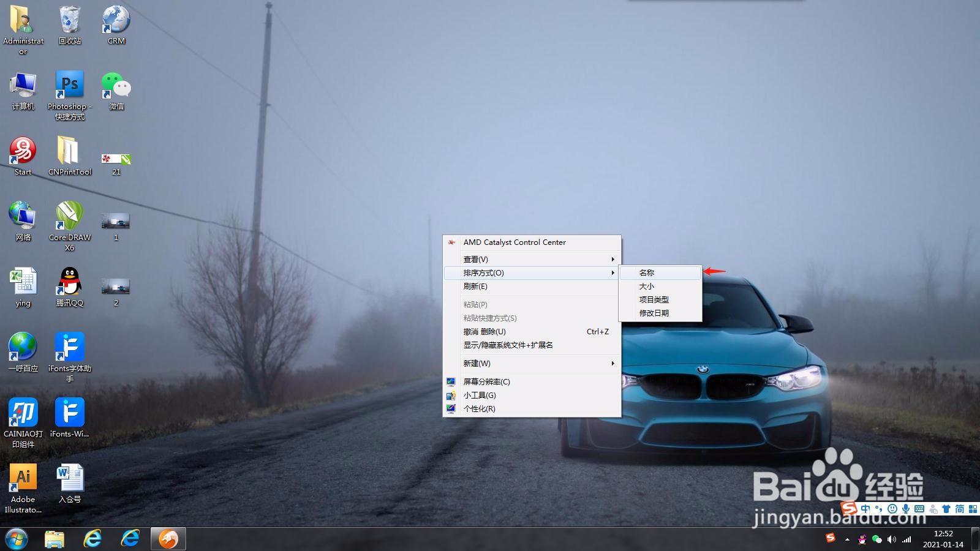The width and height of the screenshot is (980, 551).
Task: Select the image thumbnail named 2
Action: (x=116, y=287)
